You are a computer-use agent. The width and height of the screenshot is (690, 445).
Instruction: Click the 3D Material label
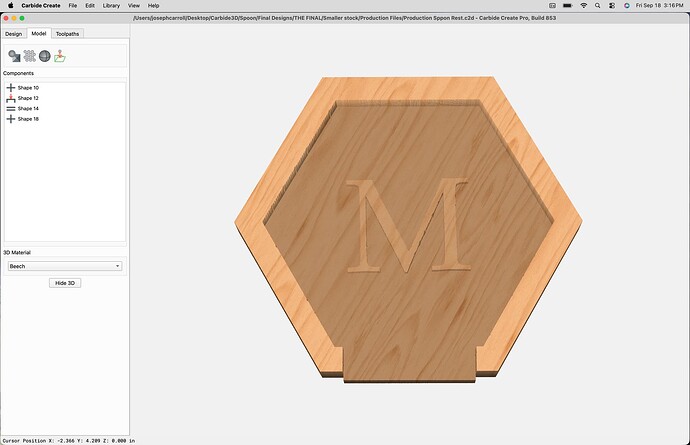17,252
